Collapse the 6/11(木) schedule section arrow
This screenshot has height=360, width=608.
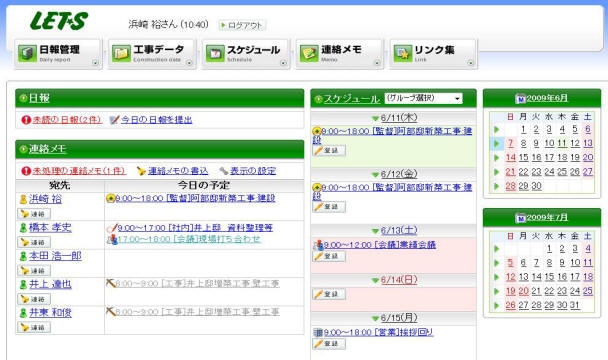tap(375, 118)
